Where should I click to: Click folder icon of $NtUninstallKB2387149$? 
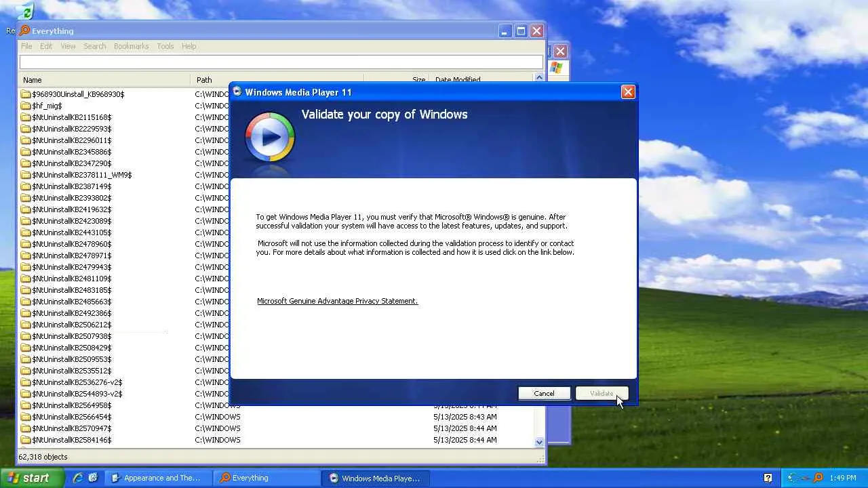click(26, 186)
